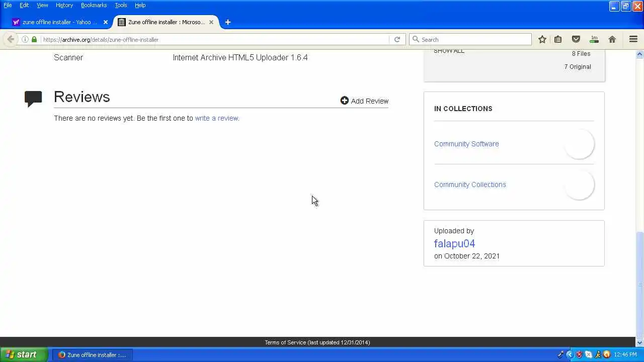Screen dimensions: 644x362
Task: Click the plus icon beside Add Review
Action: [345, 101]
